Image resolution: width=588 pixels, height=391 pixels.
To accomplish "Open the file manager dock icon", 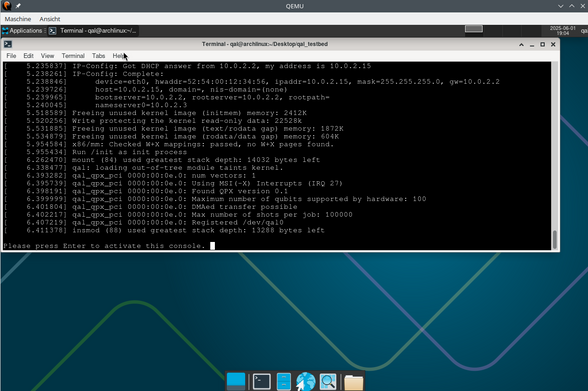I will (x=284, y=382).
